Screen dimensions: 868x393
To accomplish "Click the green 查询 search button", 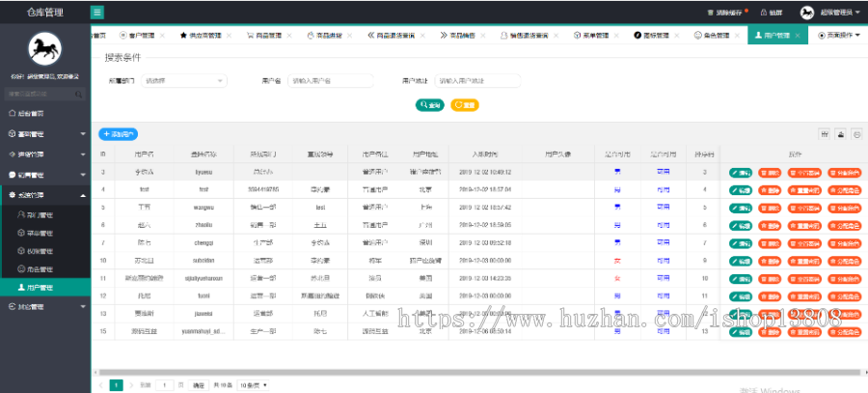I will click(x=429, y=104).
